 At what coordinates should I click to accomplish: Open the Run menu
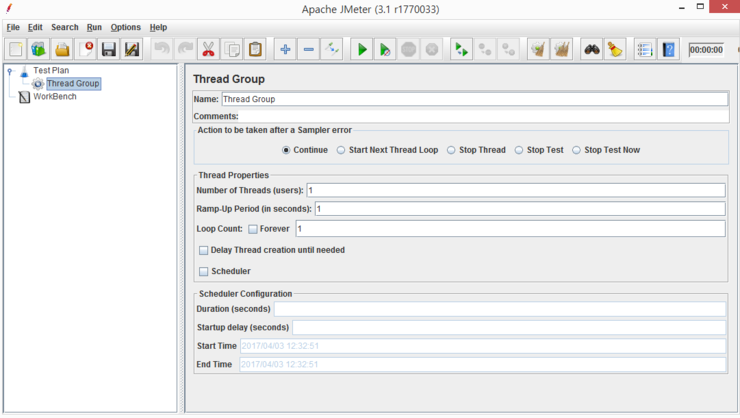pos(94,27)
